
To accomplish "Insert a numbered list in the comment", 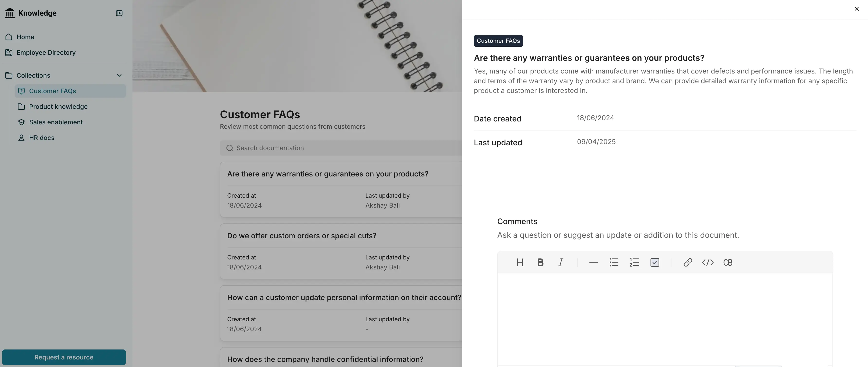I will coord(634,262).
